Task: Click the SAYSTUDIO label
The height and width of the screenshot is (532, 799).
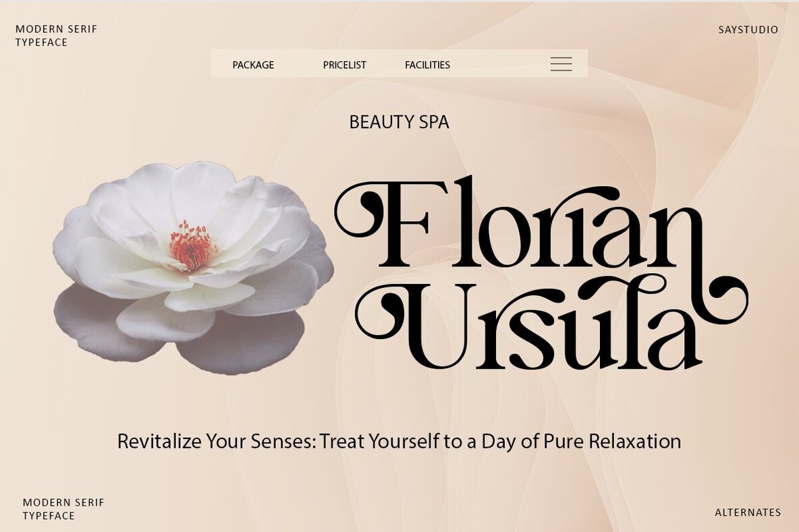Action: [x=748, y=30]
